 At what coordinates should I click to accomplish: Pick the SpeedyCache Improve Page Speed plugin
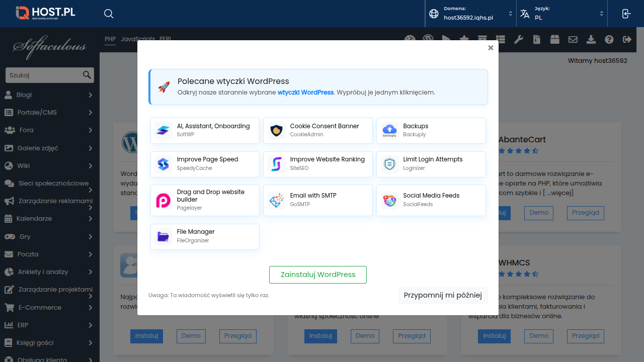205,164
